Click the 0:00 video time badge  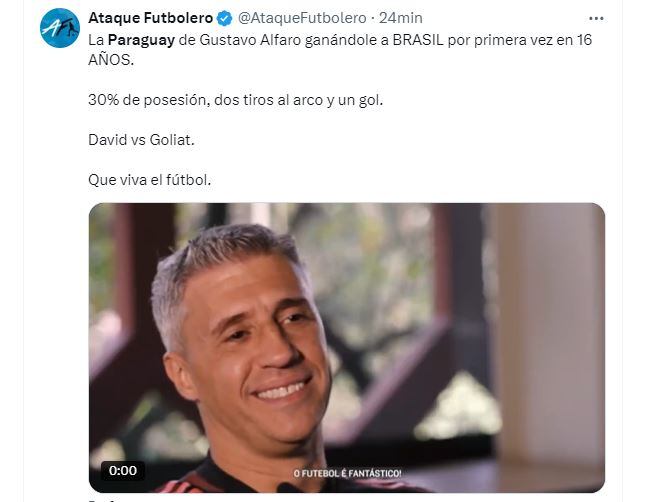coord(123,471)
